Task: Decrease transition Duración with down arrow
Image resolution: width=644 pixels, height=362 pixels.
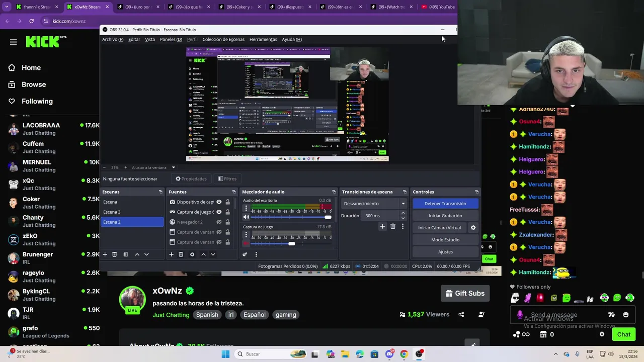Action: pyautogui.click(x=403, y=218)
